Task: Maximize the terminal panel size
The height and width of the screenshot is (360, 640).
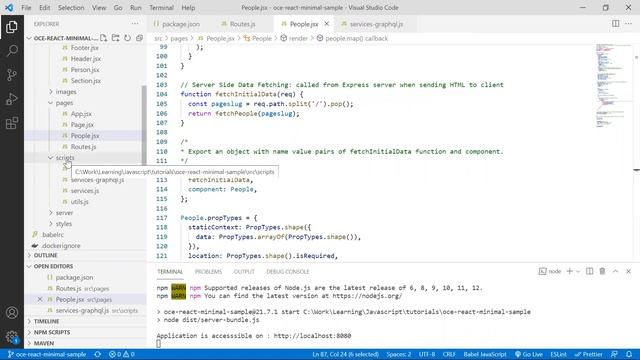Action: pyautogui.click(x=615, y=271)
